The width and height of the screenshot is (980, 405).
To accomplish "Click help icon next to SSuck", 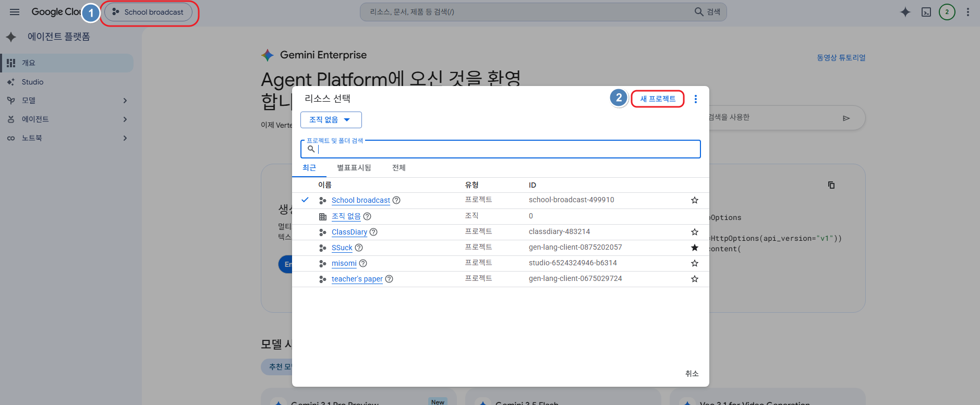I will pyautogui.click(x=359, y=248).
